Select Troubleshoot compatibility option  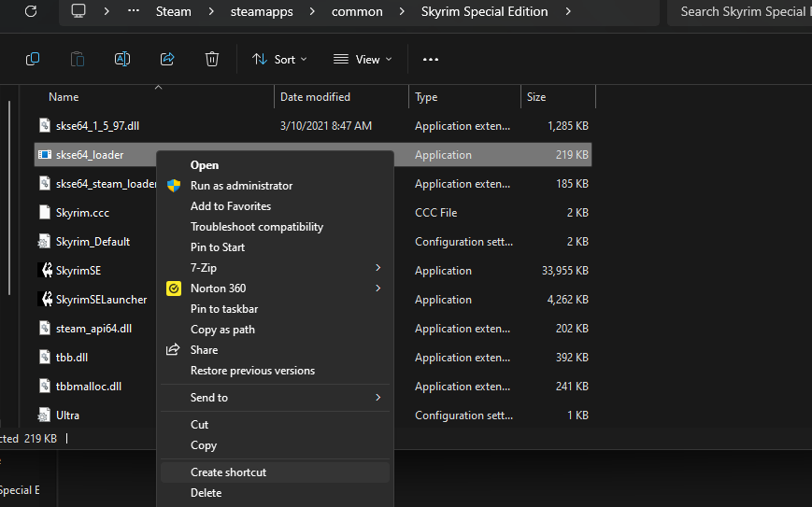pos(257,227)
